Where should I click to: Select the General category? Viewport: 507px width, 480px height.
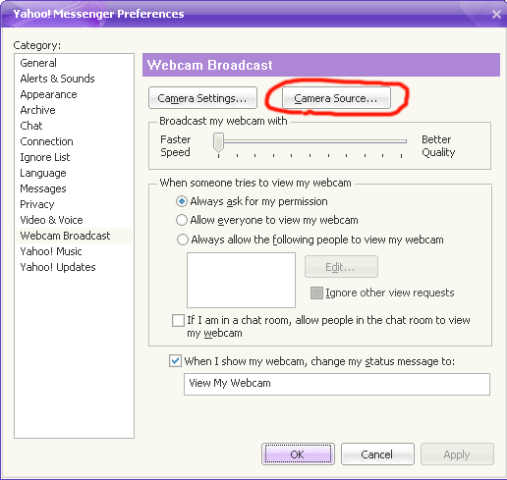pos(38,63)
